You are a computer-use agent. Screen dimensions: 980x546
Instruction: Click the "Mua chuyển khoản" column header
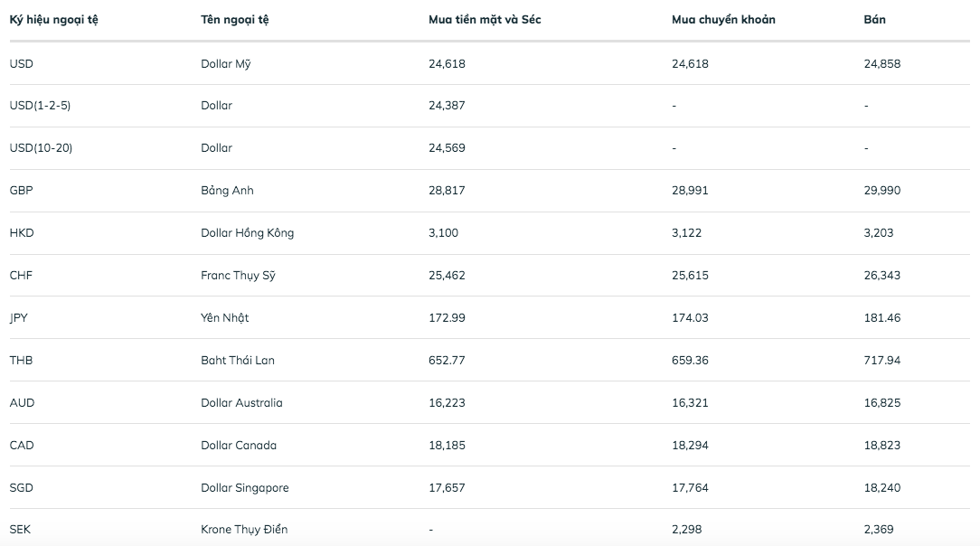723,20
